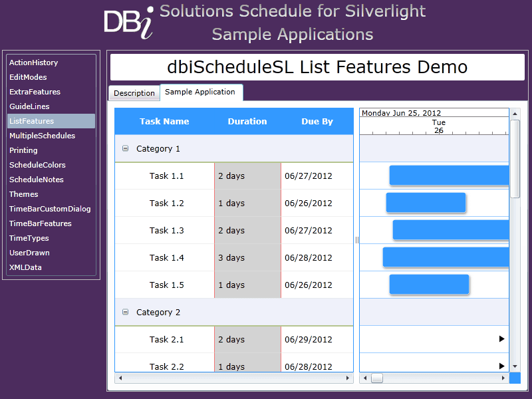The height and width of the screenshot is (399, 532).
Task: Click the DBi logo
Action: click(129, 22)
